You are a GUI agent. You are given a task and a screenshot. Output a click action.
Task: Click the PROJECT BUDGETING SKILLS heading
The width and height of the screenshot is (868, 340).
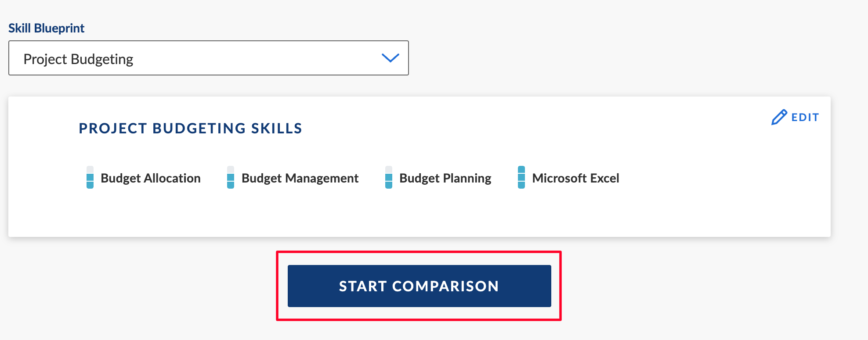click(x=191, y=129)
